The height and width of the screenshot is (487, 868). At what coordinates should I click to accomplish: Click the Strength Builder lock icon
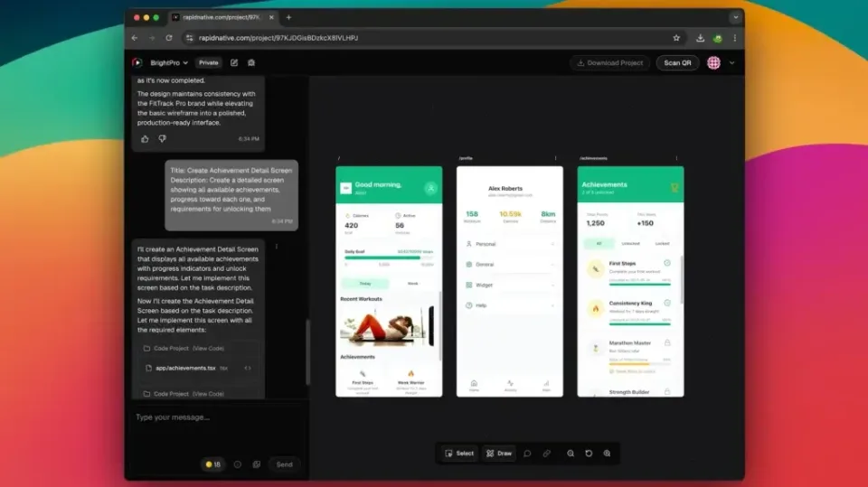pos(667,391)
